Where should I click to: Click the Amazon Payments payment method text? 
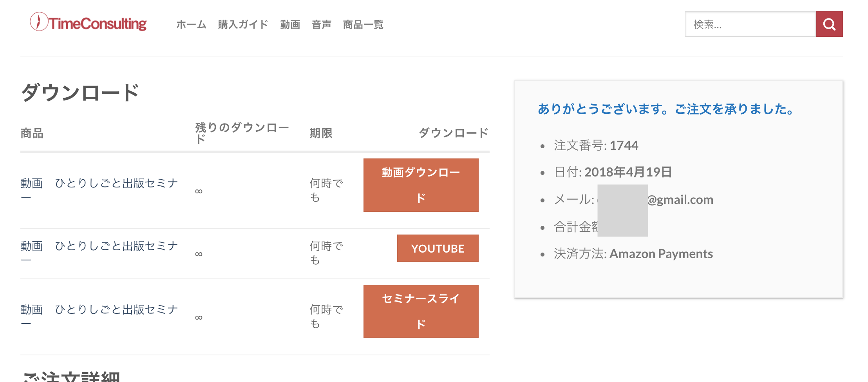click(661, 254)
